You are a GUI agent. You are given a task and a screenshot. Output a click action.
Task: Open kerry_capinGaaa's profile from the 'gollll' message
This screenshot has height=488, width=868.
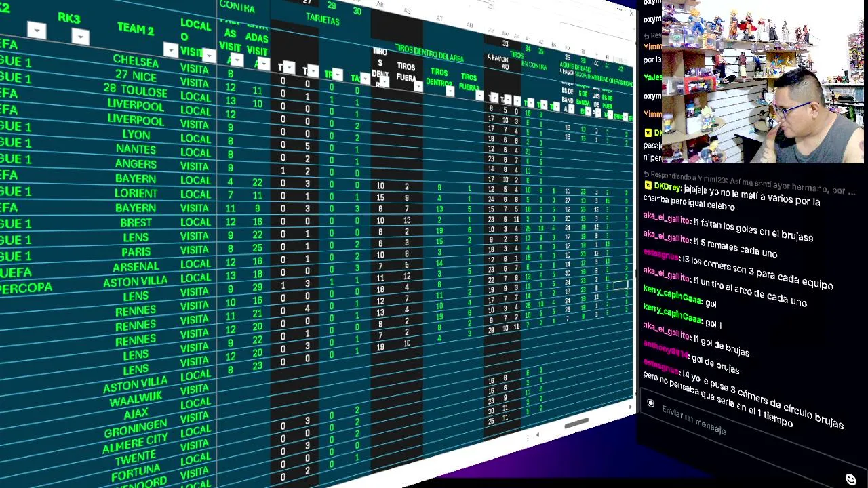[673, 312]
